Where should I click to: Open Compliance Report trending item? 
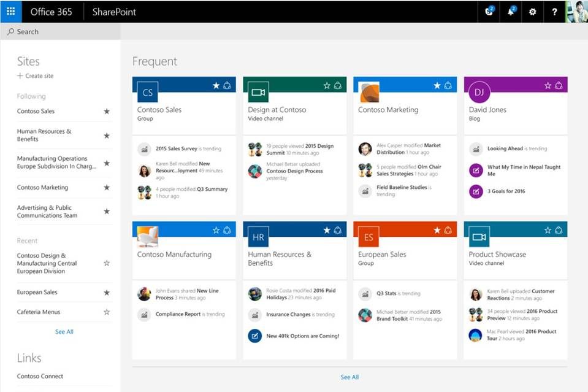click(190, 314)
